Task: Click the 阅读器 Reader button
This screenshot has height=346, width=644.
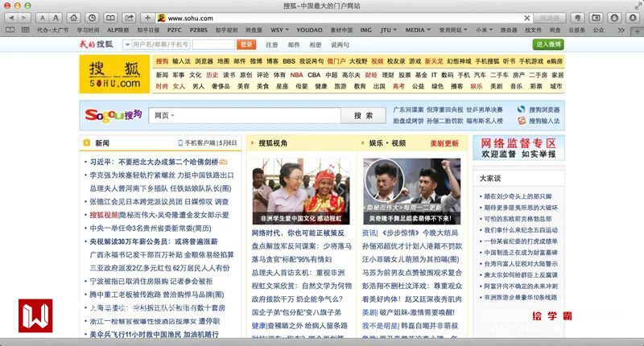Action: [x=550, y=18]
